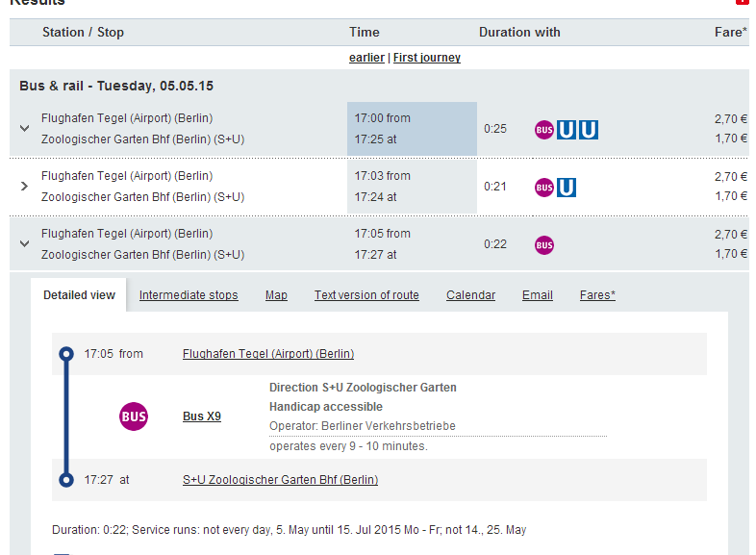Show earlier journeys
The image size is (756, 555).
366,58
